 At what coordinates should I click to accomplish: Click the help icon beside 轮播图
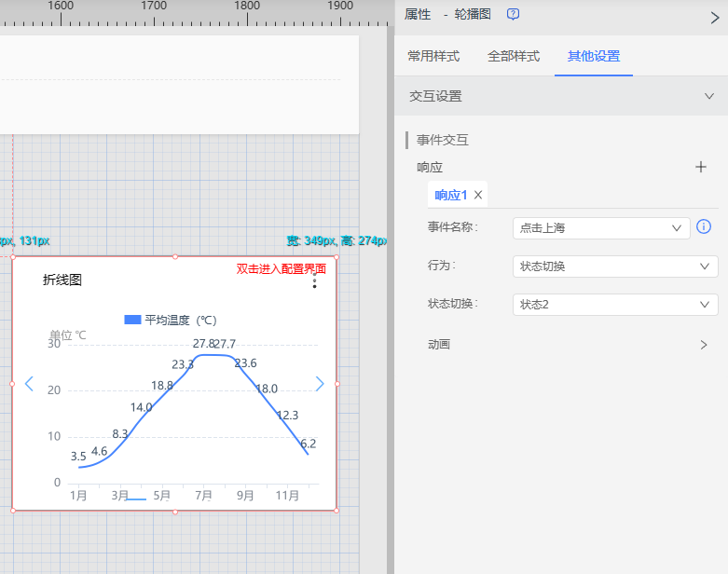point(513,15)
